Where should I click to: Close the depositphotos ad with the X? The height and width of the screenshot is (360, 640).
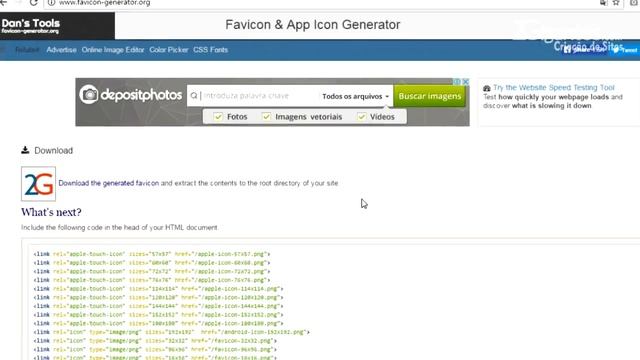tap(465, 82)
